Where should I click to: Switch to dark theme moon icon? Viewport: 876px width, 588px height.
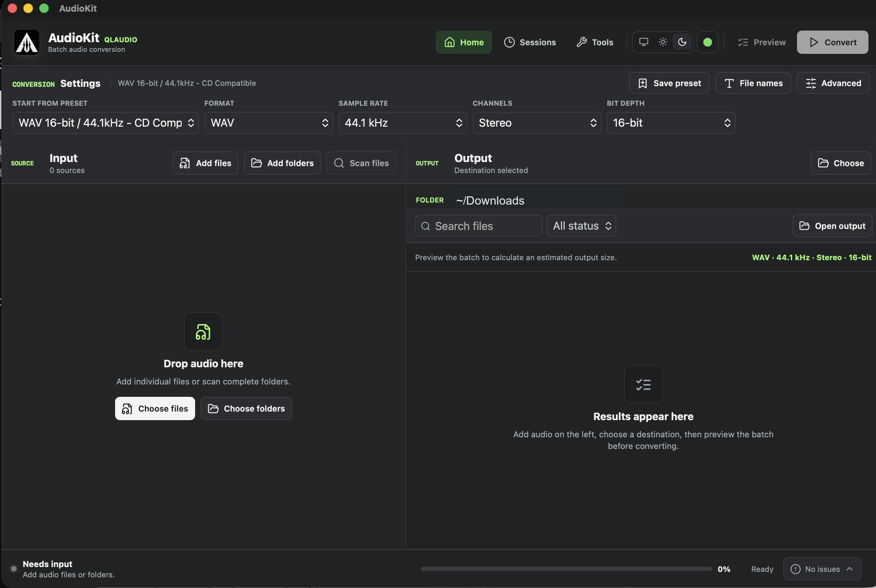tap(682, 42)
